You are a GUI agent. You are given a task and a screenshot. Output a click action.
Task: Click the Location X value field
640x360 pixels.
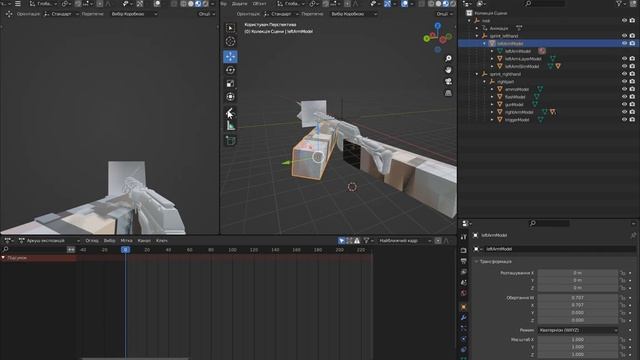[578, 273]
